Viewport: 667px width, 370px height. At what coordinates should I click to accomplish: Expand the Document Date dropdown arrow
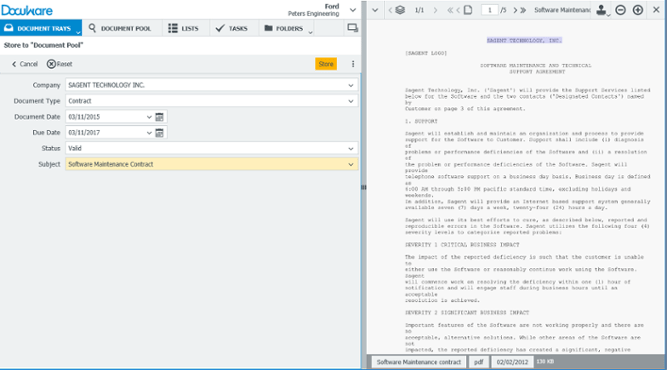click(x=149, y=117)
